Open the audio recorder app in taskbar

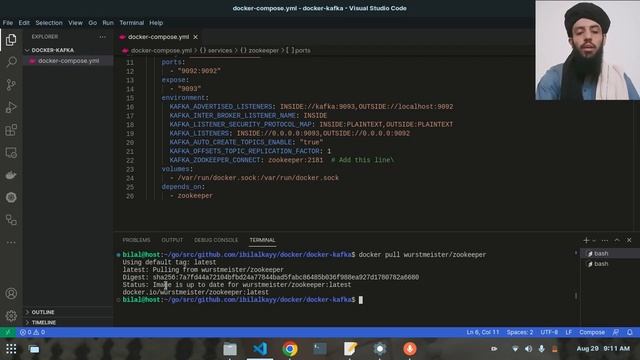point(410,349)
